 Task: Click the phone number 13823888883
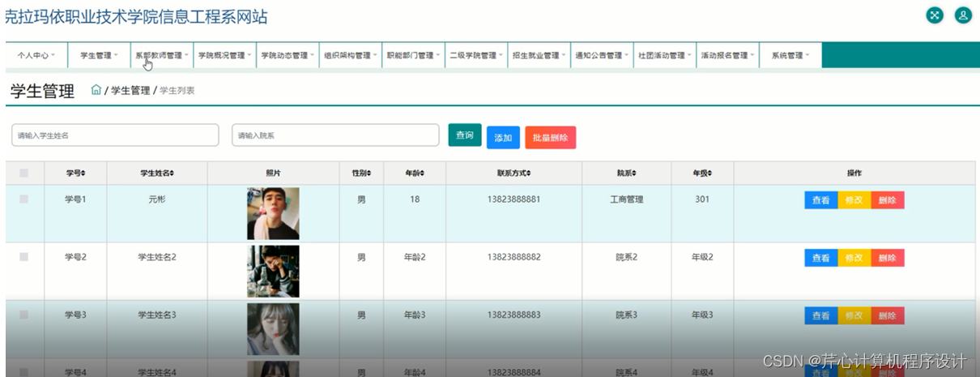(x=513, y=315)
